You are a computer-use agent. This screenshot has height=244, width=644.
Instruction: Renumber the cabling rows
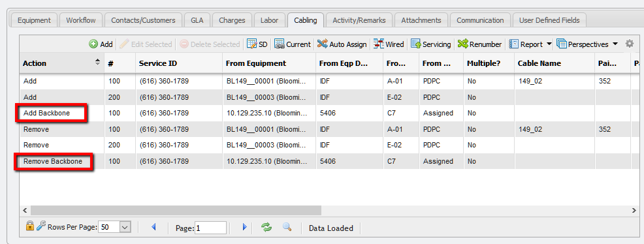pyautogui.click(x=479, y=44)
